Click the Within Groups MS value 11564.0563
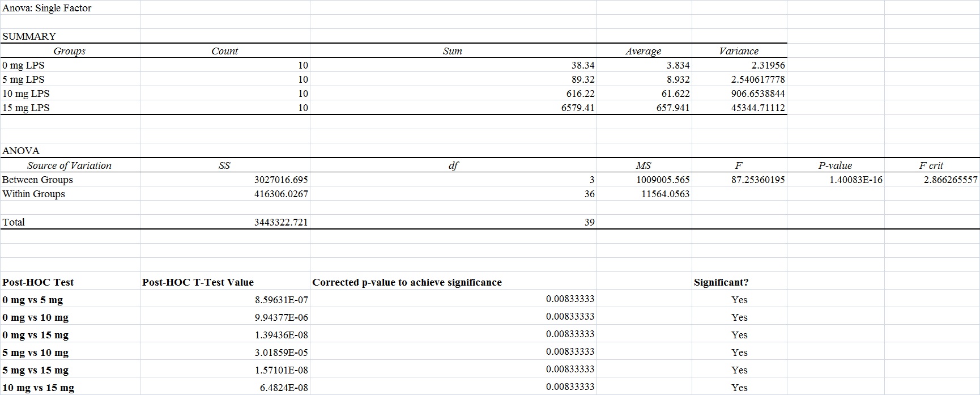980x395 pixels. pos(665,194)
